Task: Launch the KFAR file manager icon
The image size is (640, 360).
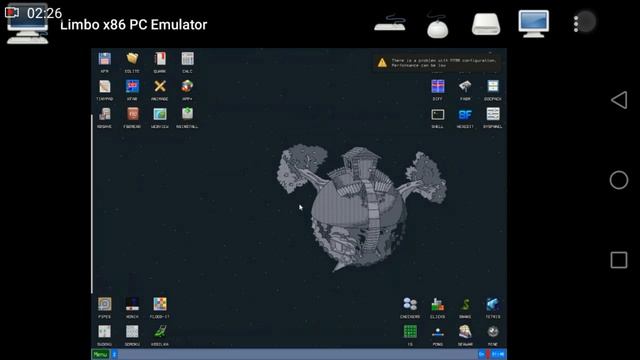Action: [x=132, y=87]
